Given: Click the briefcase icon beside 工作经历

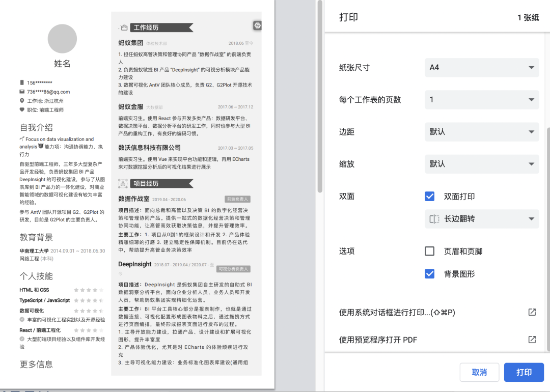Looking at the screenshot, I should point(124,27).
